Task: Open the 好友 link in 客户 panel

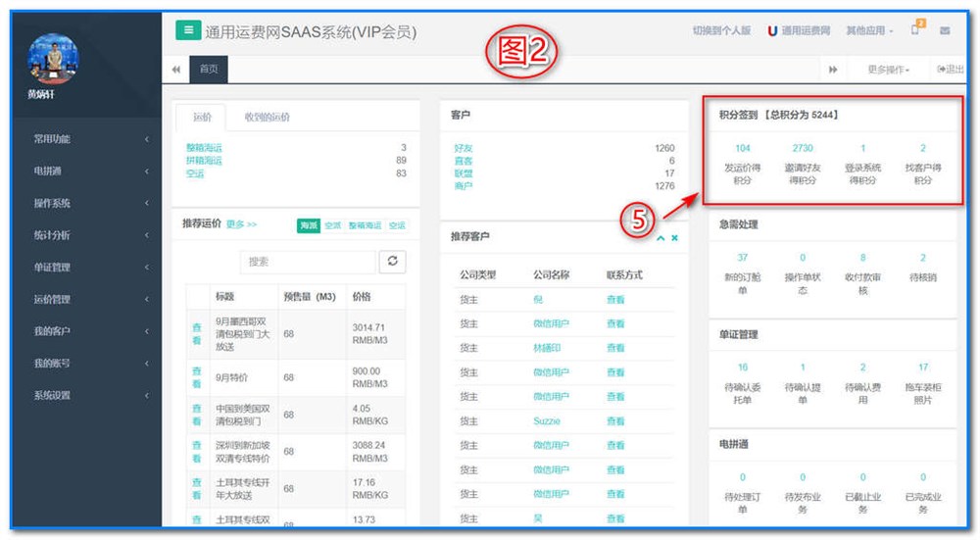Action: (x=464, y=148)
